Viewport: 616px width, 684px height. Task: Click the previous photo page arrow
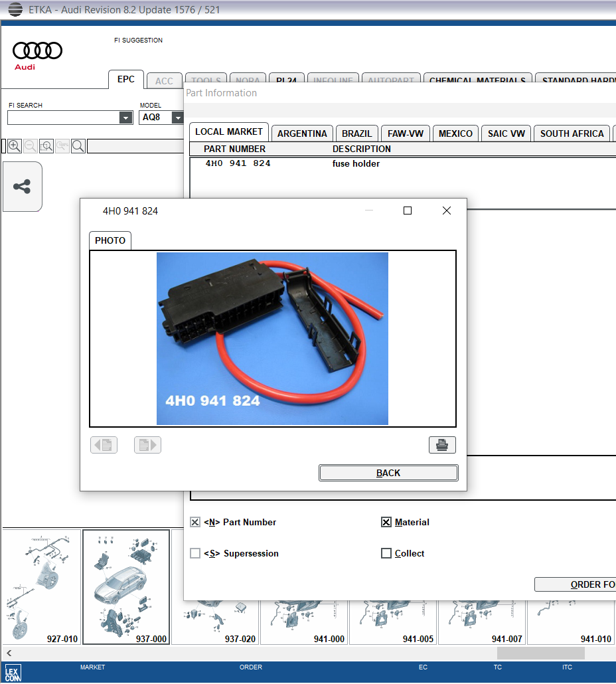pos(104,445)
